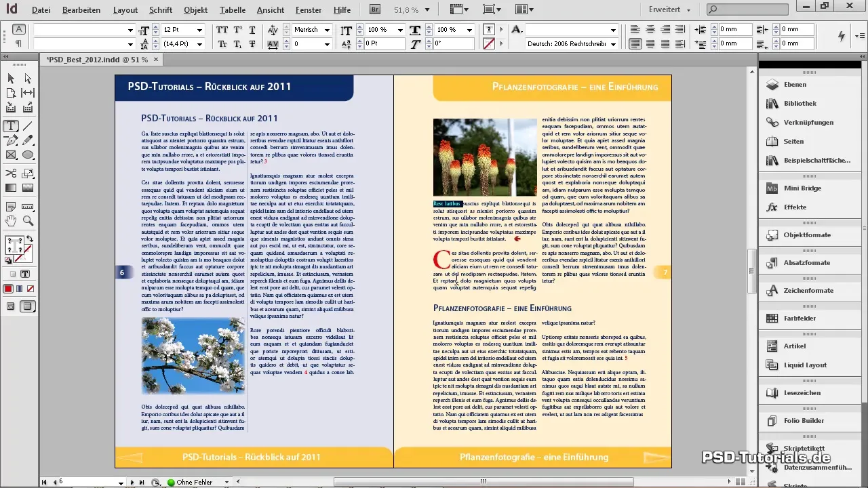This screenshot has height=488, width=868.
Task: Select the Scissors tool
Action: click(x=11, y=174)
